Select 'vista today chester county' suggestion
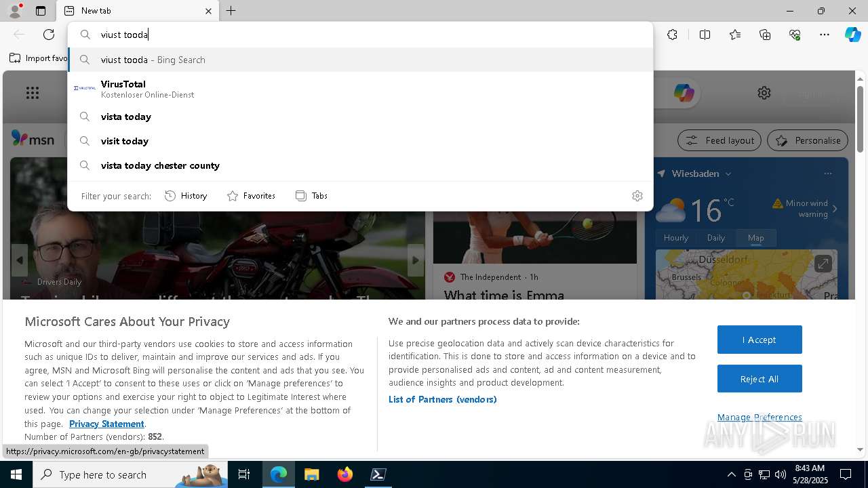 (x=360, y=165)
